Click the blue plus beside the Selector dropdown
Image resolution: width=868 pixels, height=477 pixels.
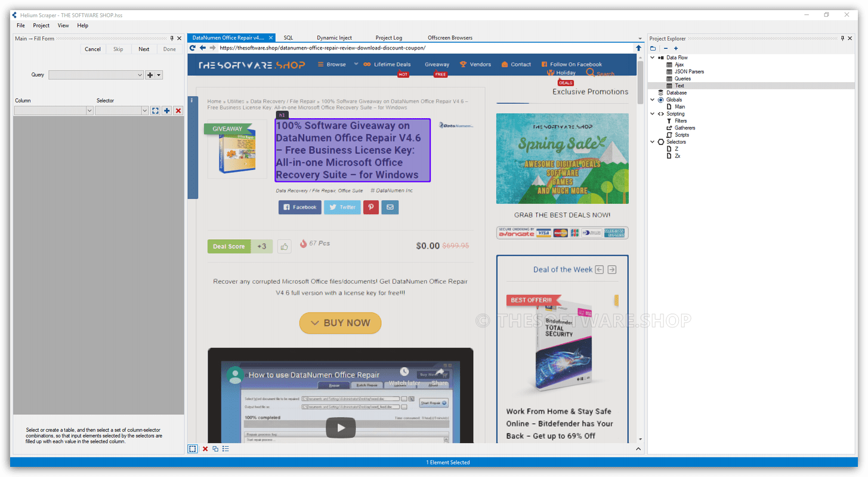tap(166, 111)
